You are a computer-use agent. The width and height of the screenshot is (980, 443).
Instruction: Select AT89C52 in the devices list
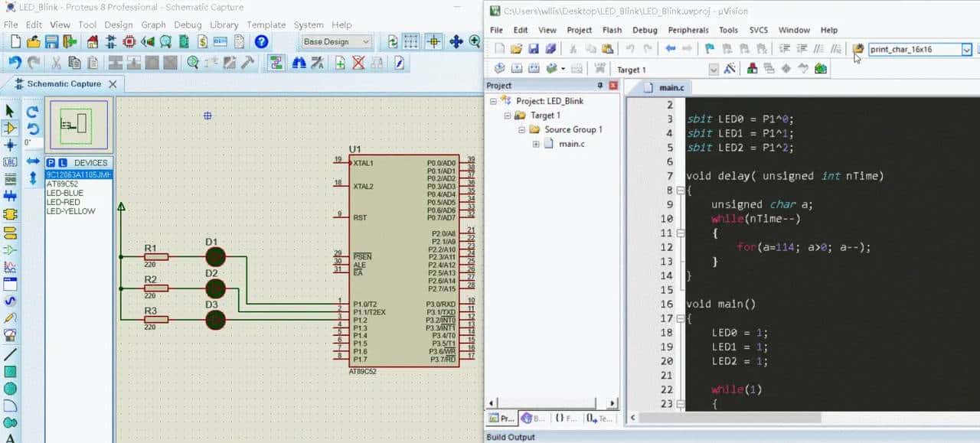pos(62,184)
